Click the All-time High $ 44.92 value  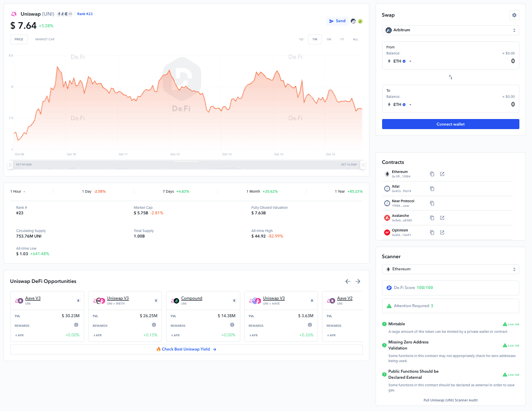coord(258,236)
